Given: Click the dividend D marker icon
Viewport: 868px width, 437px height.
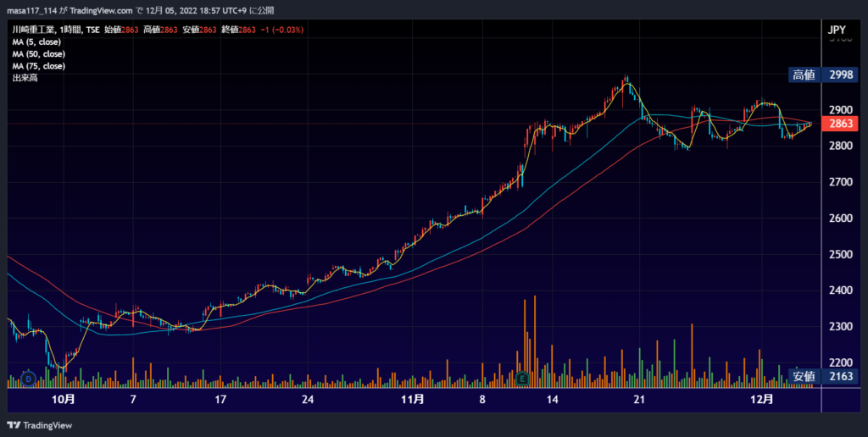Looking at the screenshot, I should tap(28, 379).
